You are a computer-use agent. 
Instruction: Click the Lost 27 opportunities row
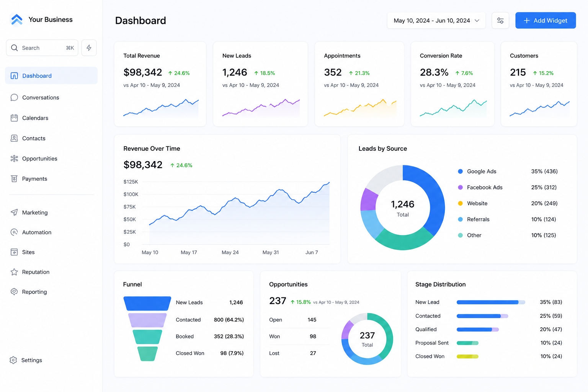click(293, 353)
